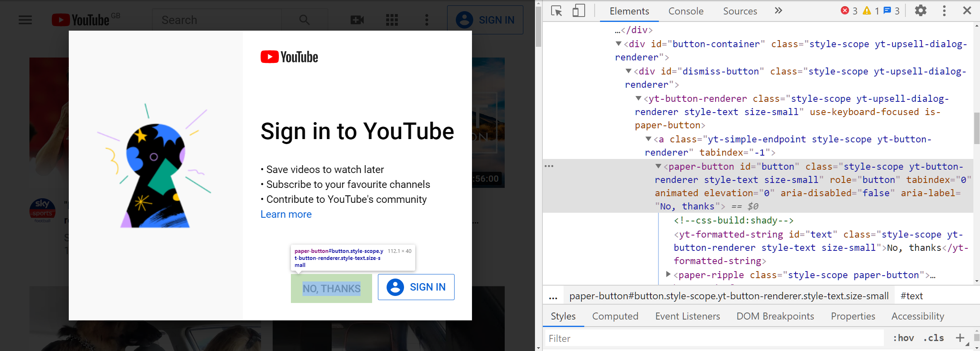This screenshot has height=351, width=980.
Task: Activate the DevTools inspect element picker
Action: tap(557, 11)
